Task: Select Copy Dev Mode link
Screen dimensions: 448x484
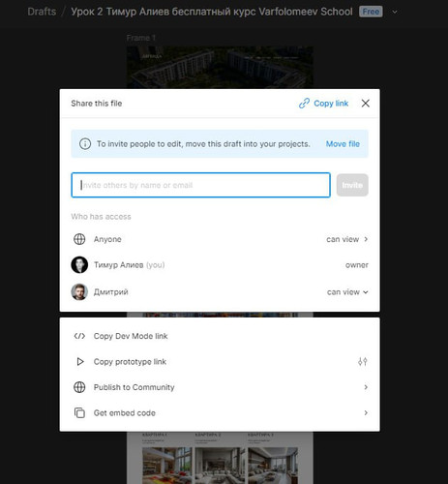Action: [x=131, y=336]
